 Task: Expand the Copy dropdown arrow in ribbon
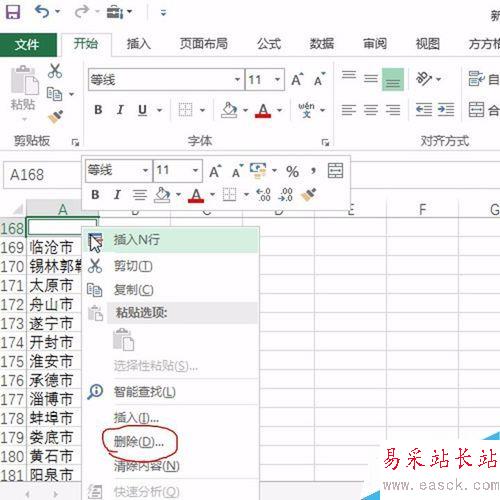tap(71, 94)
